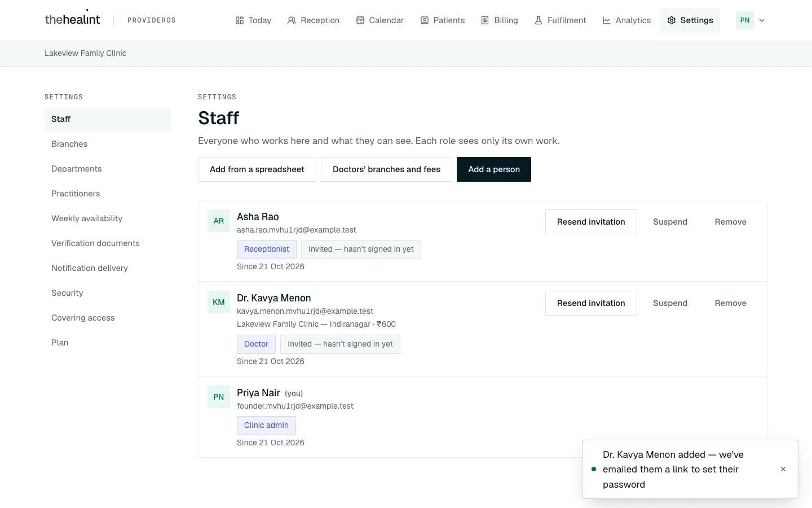This screenshot has width=812, height=508.
Task: Remove Dr. Kavya Menon from staff
Action: [730, 303]
